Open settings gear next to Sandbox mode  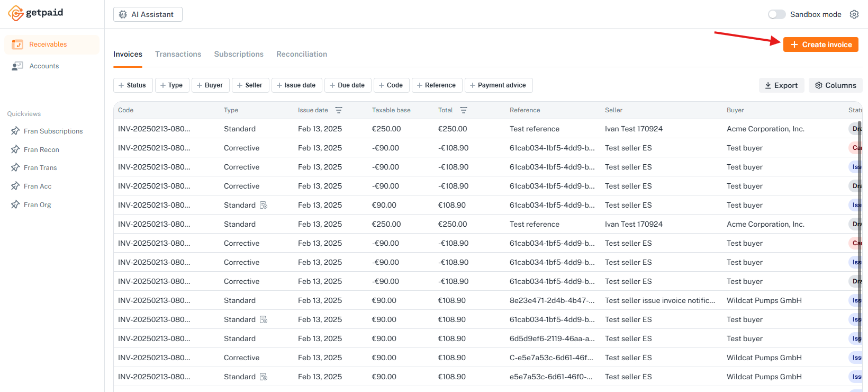(x=854, y=14)
